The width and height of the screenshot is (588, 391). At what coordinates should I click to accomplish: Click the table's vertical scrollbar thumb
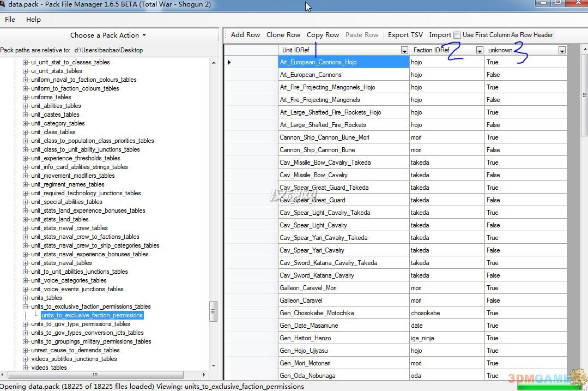click(585, 95)
